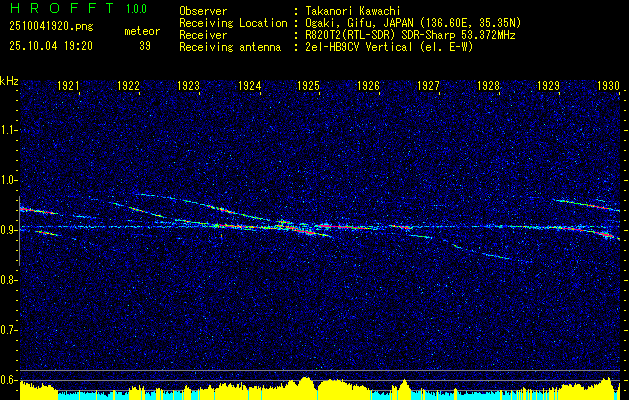Viewport: 629px width, 400px height.
Task: Click the 1928 time marker
Action: coord(489,85)
